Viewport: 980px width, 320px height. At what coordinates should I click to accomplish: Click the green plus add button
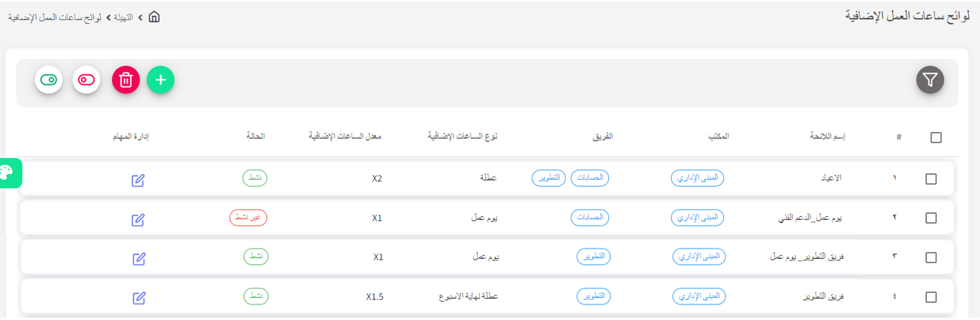click(x=161, y=80)
